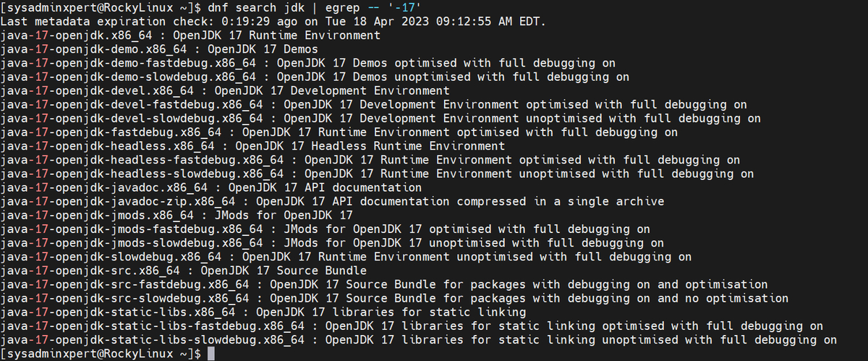Select 'java-17-openjdk-demo-fastdebug.x86_64' text
Image resolution: width=868 pixels, height=361 pixels.
tap(128, 63)
